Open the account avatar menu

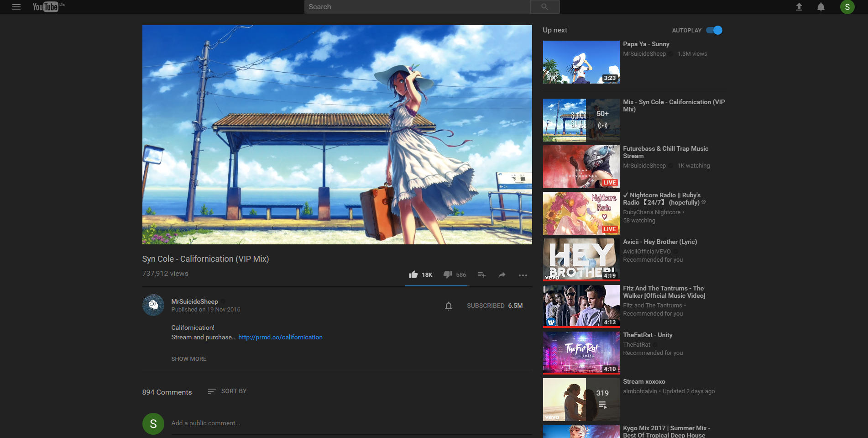click(x=847, y=7)
